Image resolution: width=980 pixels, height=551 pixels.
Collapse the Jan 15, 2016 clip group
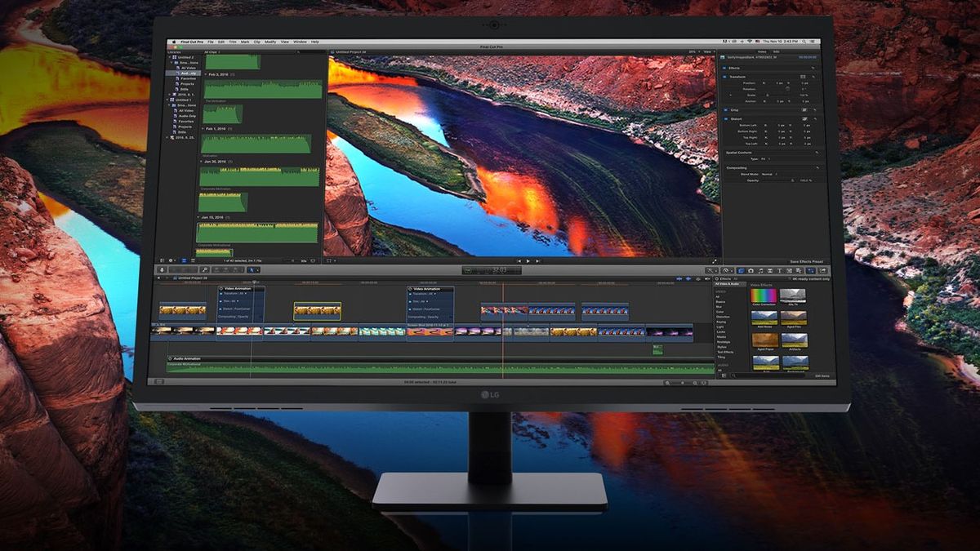tap(197, 218)
